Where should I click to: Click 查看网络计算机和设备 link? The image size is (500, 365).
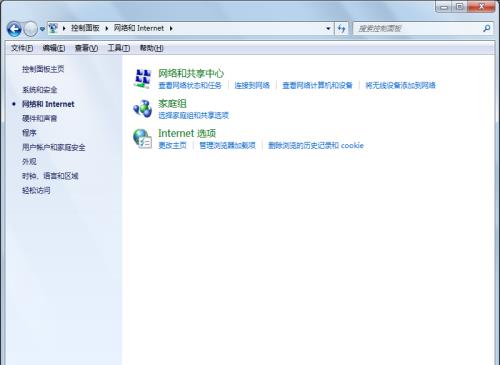pyautogui.click(x=317, y=85)
